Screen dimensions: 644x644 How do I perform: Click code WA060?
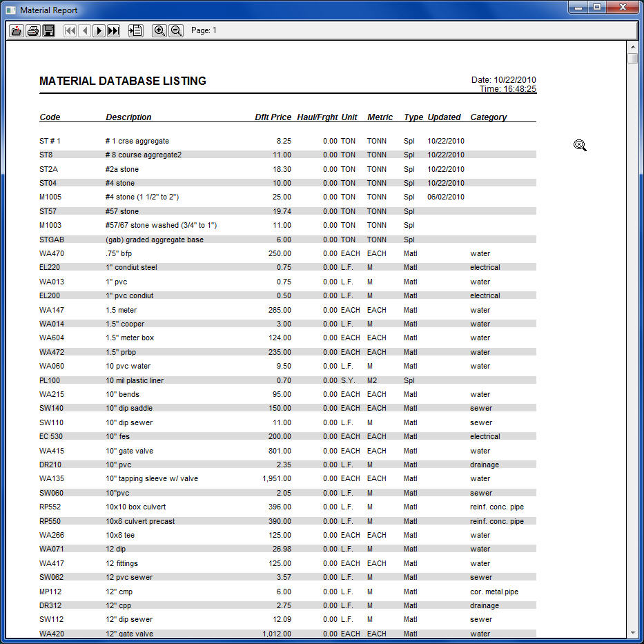click(x=52, y=367)
